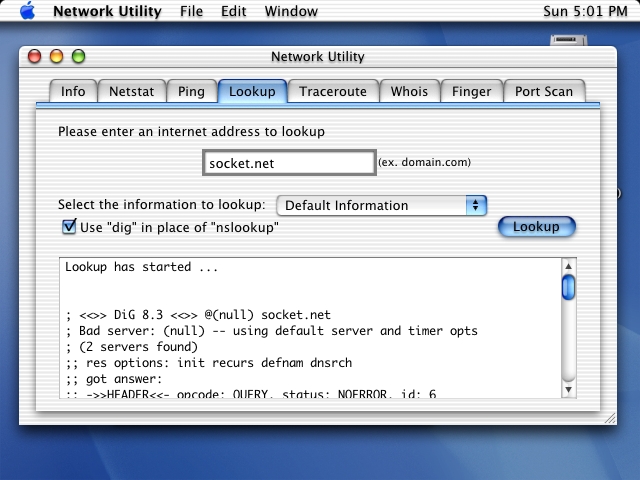
Task: Switch to the Port Scan tab
Action: pyautogui.click(x=544, y=91)
